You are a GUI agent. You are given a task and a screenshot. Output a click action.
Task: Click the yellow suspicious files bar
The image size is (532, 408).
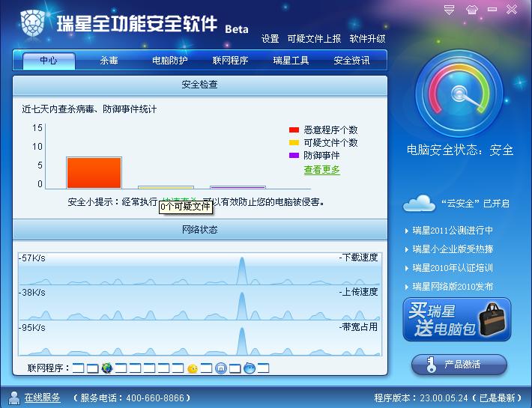pos(166,187)
